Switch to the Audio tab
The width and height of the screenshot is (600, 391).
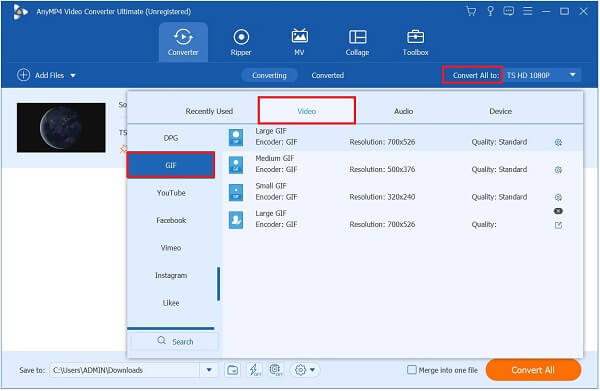point(403,111)
